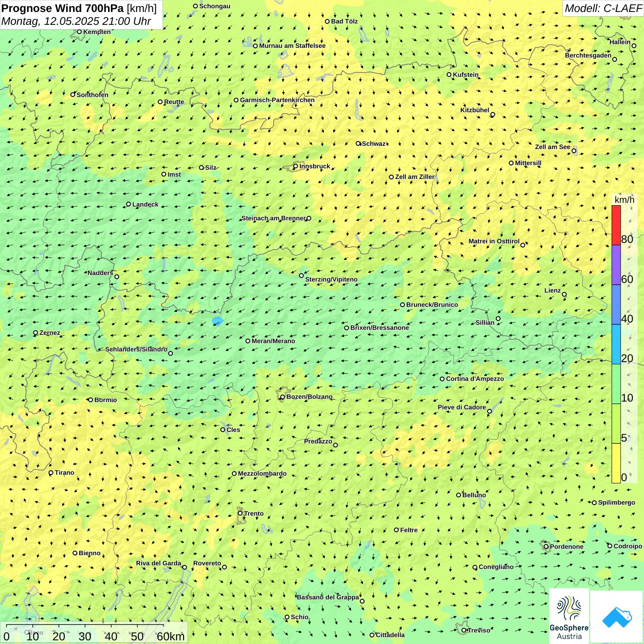Click the 'Sterzing/Vipiteno' label
This screenshot has height=644, width=644.
(332, 279)
